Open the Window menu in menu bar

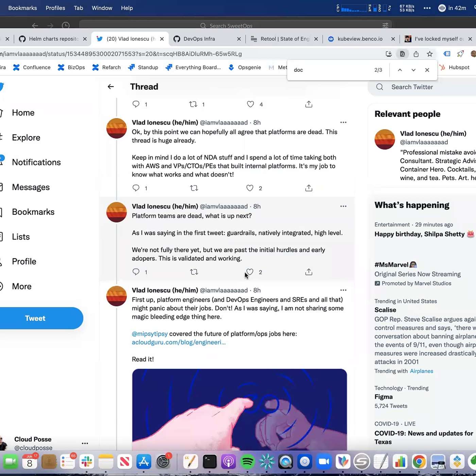tap(102, 8)
